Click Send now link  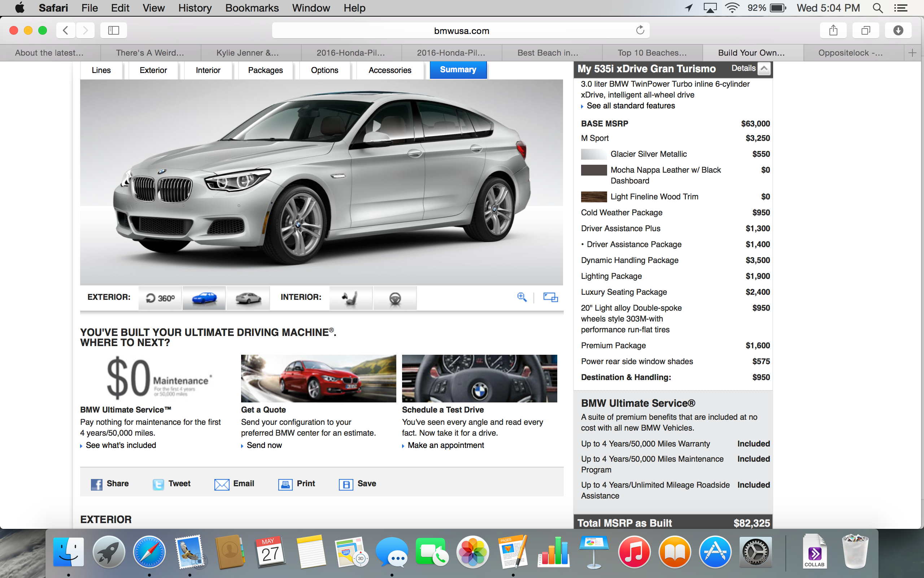(x=264, y=445)
